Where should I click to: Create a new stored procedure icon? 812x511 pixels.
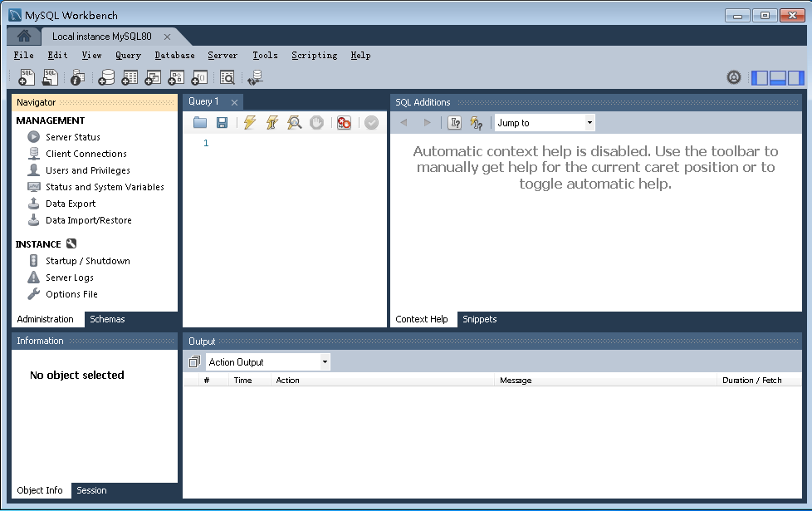[176, 77]
